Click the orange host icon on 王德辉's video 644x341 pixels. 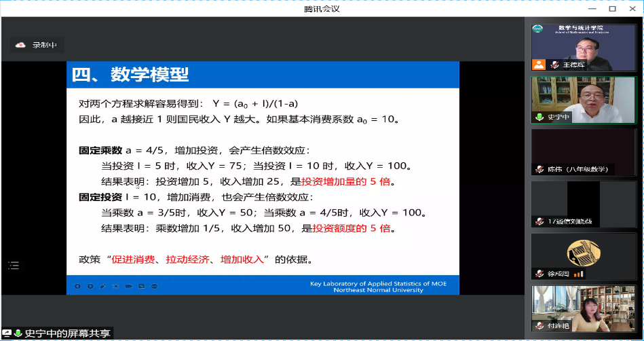click(x=539, y=65)
